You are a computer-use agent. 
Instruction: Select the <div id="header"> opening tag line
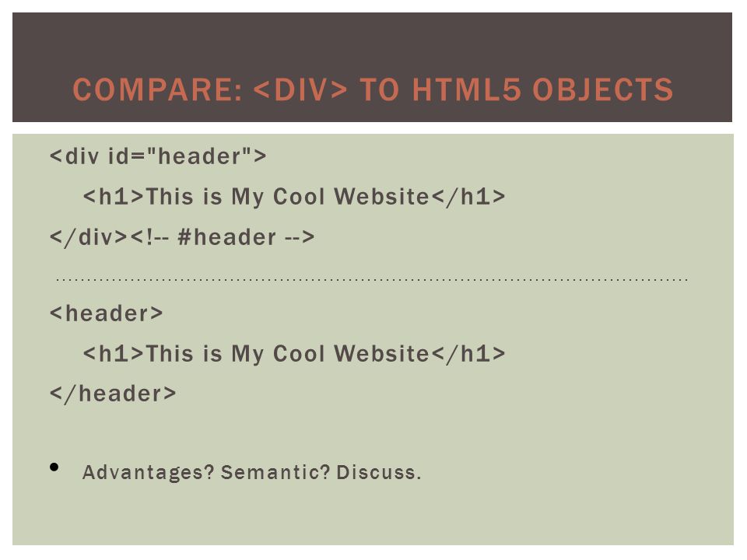[158, 156]
